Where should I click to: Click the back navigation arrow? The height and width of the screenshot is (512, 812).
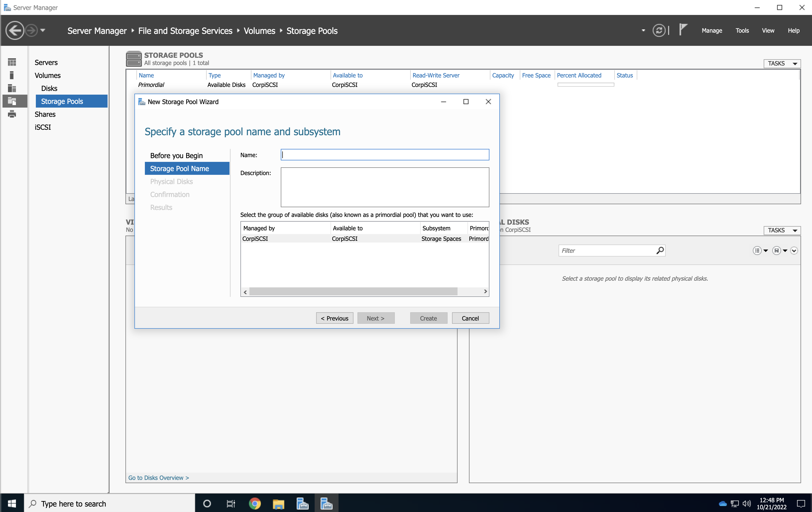coord(15,30)
